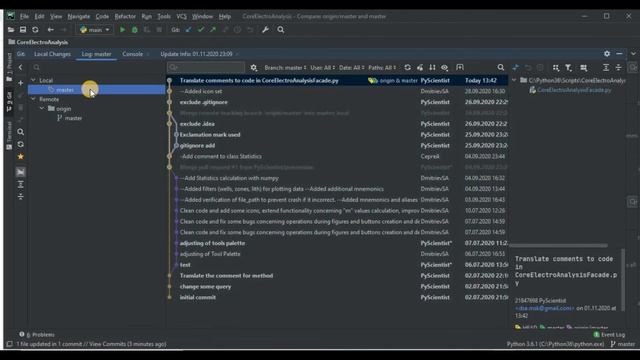The width and height of the screenshot is (640, 360).
Task: Click the master branch widget in status bar
Action: tap(623, 344)
